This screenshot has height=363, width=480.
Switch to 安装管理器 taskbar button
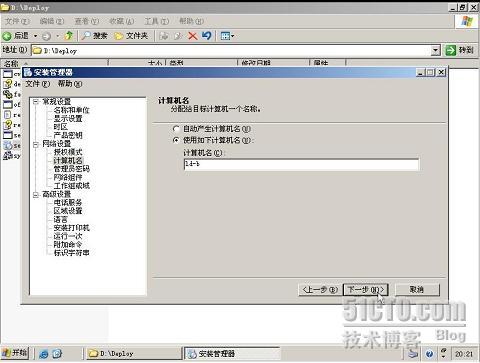[232, 353]
